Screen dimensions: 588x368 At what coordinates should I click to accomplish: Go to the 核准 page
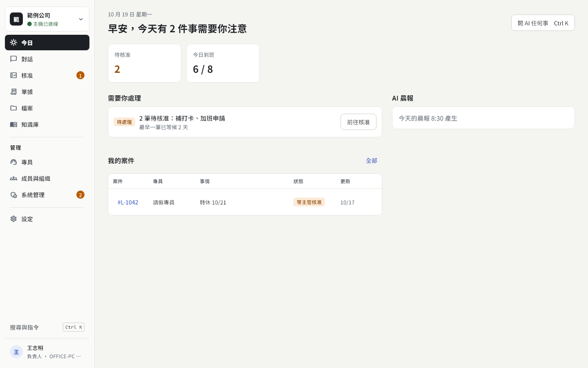coord(47,75)
